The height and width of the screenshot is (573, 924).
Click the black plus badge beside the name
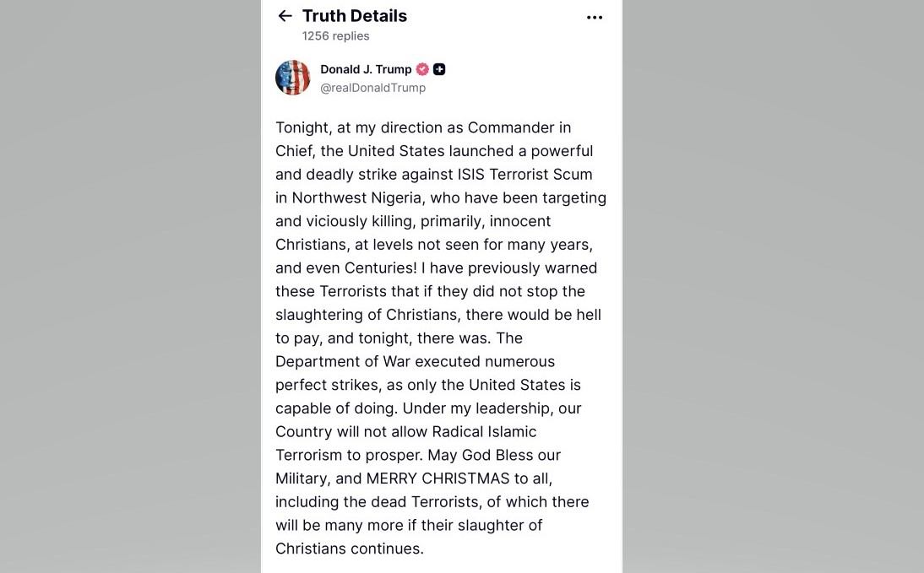[x=439, y=69]
